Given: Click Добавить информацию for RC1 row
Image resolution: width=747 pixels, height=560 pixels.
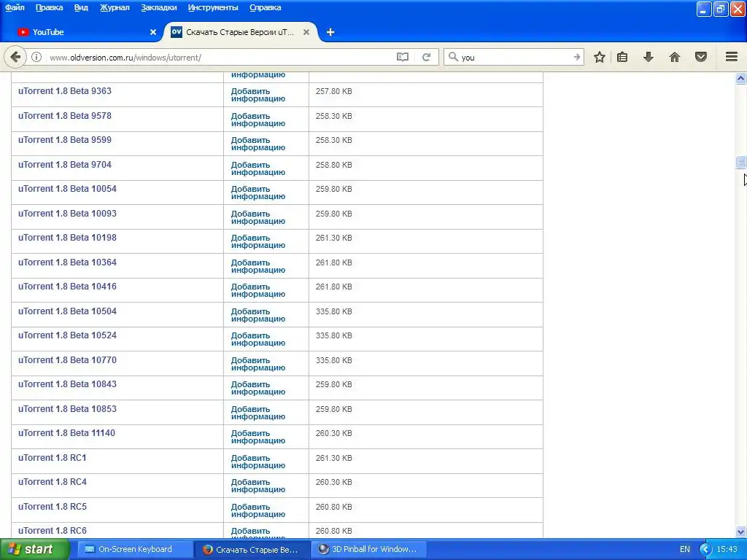Looking at the screenshot, I should 258,462.
